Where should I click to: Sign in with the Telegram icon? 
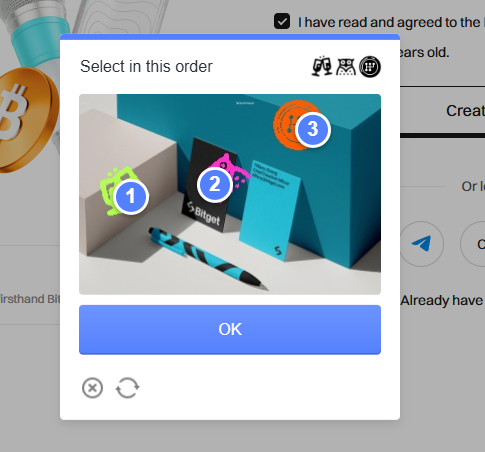pyautogui.click(x=421, y=244)
